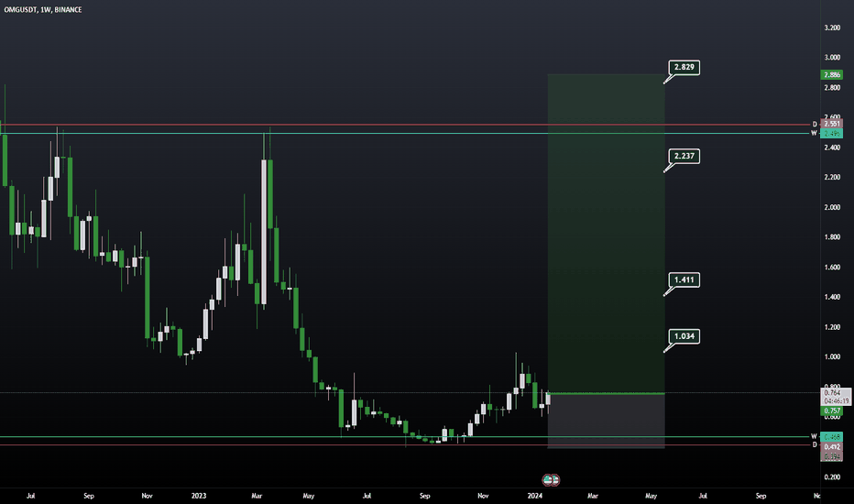
Task: Click the 1.800 price axis label
Action: point(832,237)
